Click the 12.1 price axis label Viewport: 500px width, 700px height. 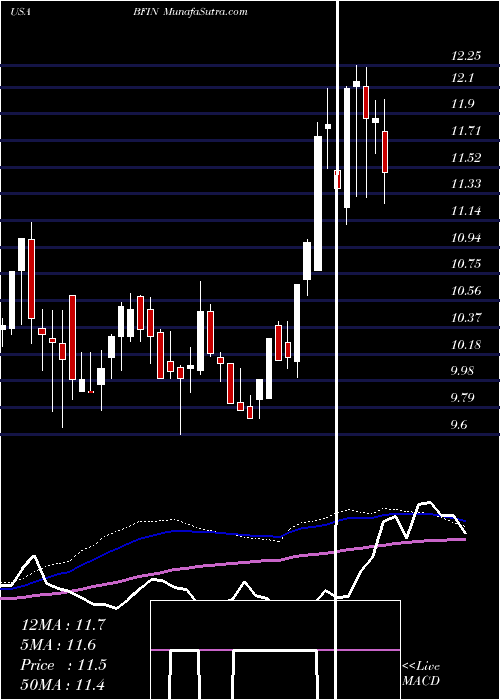(462, 78)
